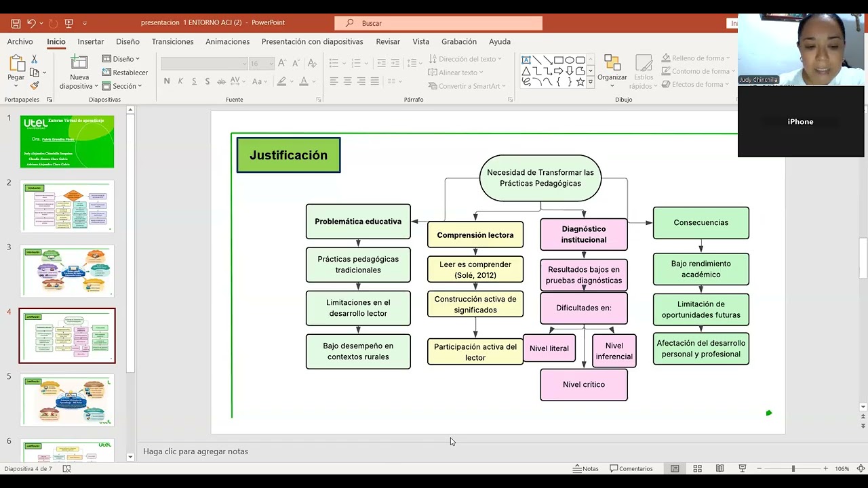The width and height of the screenshot is (868, 488).
Task: Toggle Italic formatting K button
Action: [180, 81]
